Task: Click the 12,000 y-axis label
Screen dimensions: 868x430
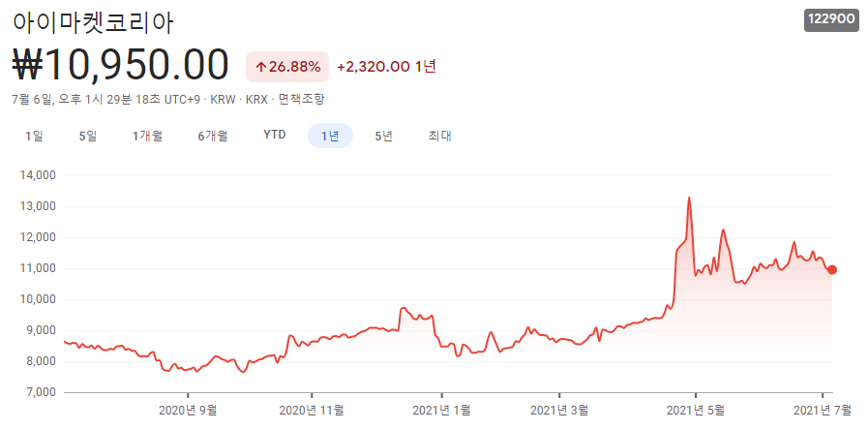Action: point(39,237)
